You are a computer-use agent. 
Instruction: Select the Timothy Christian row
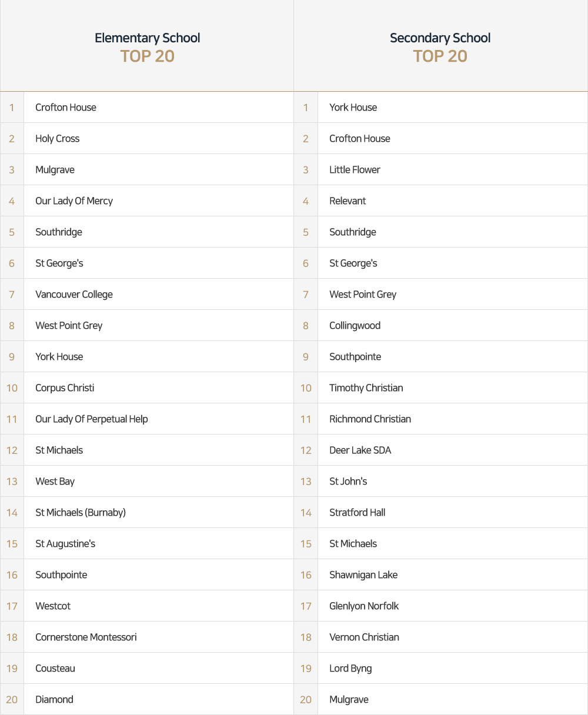pos(366,388)
